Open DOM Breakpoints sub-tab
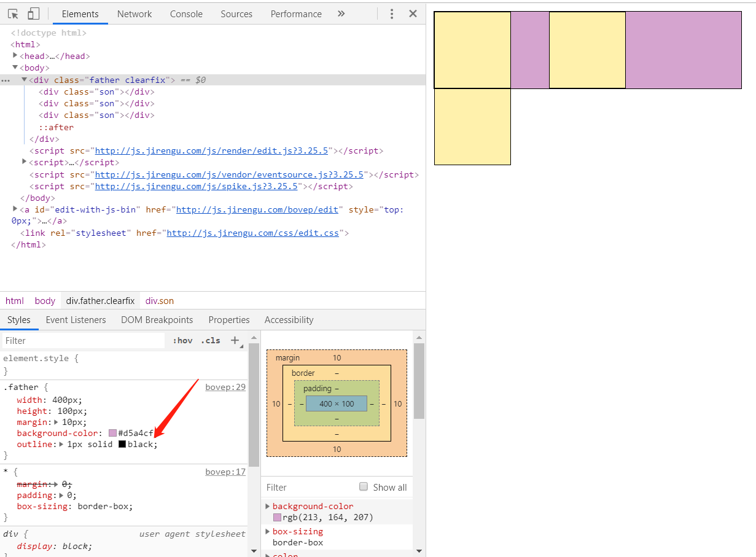Screen dimensions: 756x557 click(x=157, y=319)
